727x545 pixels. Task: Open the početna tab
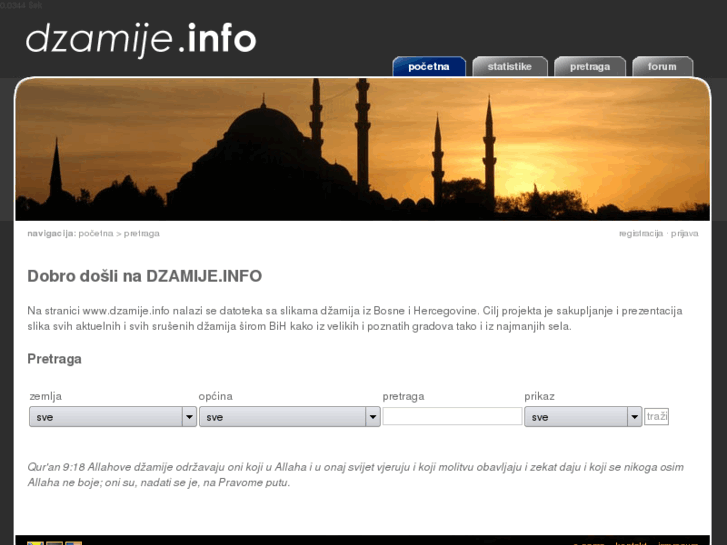429,66
